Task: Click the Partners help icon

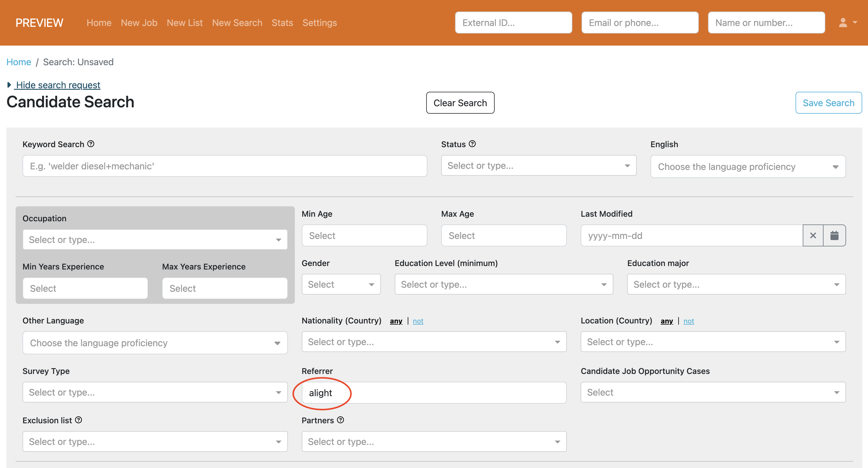Action: [x=340, y=420]
